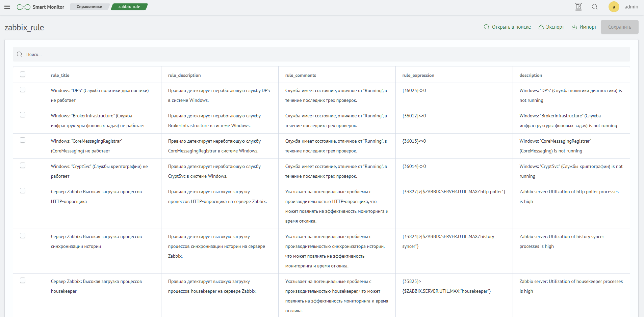Click the yellow admin avatar icon

pyautogui.click(x=614, y=7)
